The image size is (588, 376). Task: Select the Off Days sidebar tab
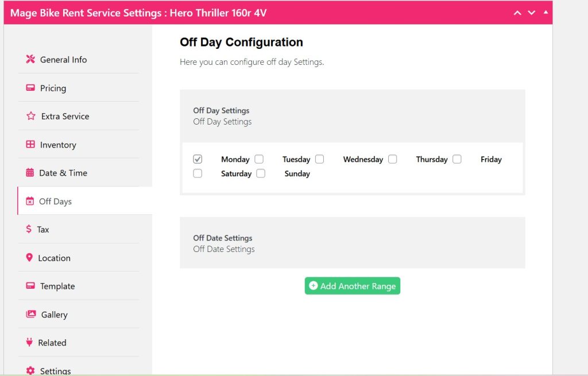coord(55,201)
